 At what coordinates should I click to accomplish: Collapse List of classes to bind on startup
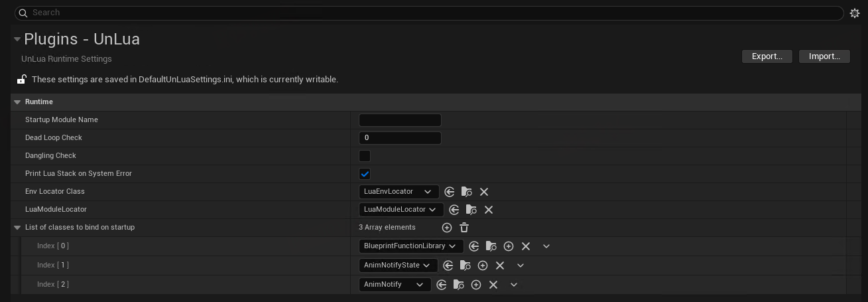[17, 228]
